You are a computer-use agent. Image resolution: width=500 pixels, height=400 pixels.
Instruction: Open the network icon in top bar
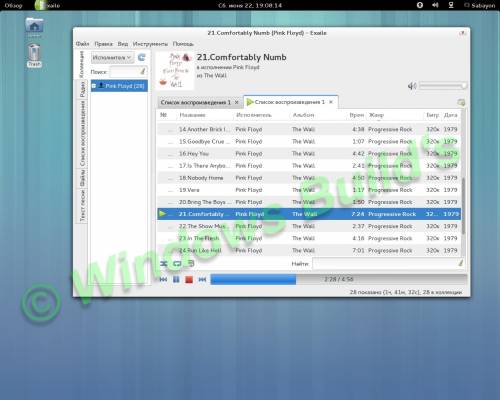click(x=451, y=5)
